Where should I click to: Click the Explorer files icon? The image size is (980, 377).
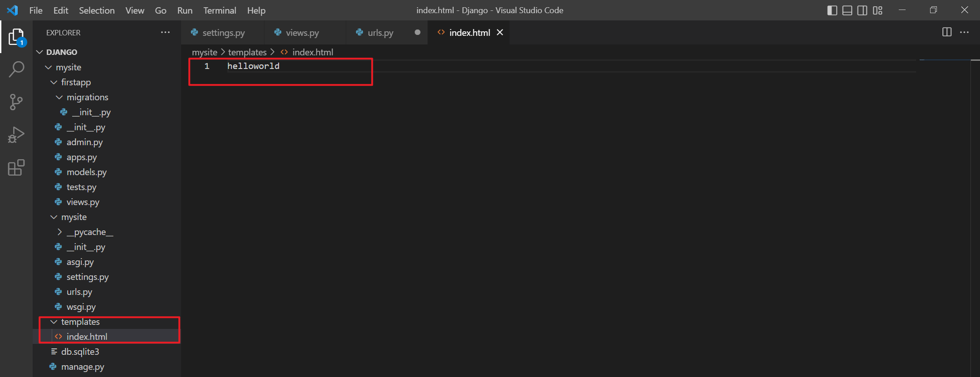[16, 37]
